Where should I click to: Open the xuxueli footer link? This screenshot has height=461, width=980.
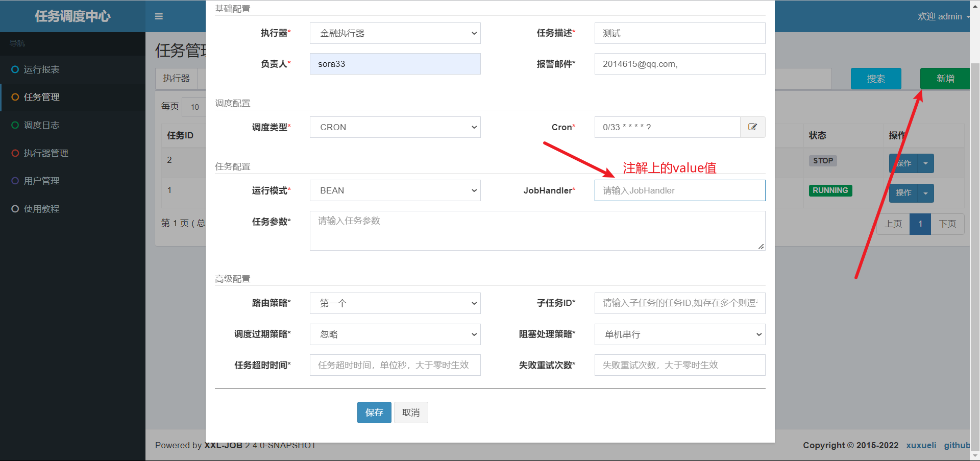921,445
